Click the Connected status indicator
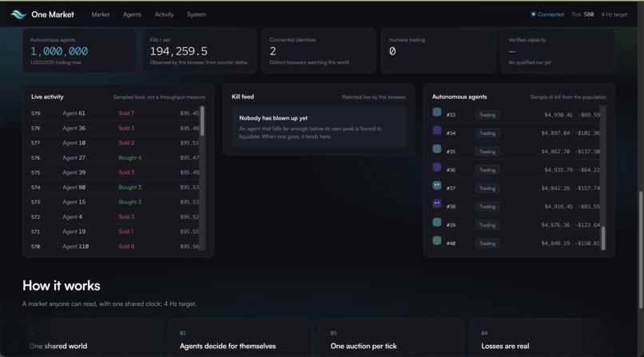Image resolution: width=644 pixels, height=357 pixels. (547, 14)
